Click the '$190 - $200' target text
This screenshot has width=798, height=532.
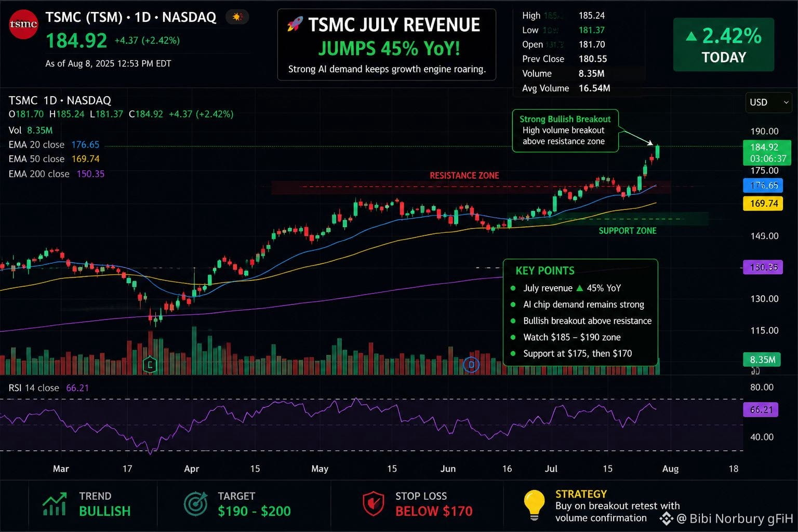coord(255,511)
